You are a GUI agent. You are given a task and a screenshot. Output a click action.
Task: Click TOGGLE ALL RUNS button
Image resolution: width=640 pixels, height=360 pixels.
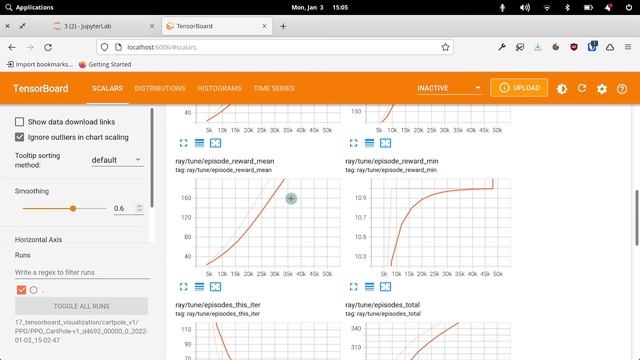tap(82, 306)
